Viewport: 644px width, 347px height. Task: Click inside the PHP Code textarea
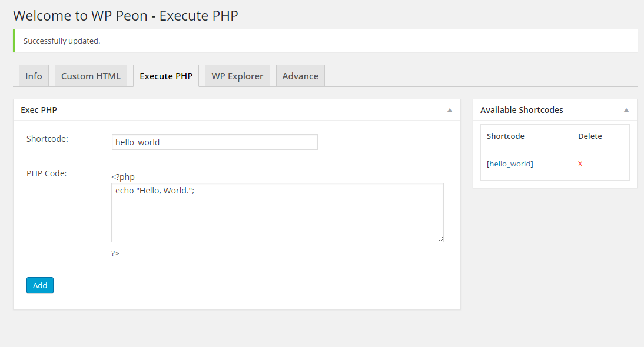click(277, 212)
